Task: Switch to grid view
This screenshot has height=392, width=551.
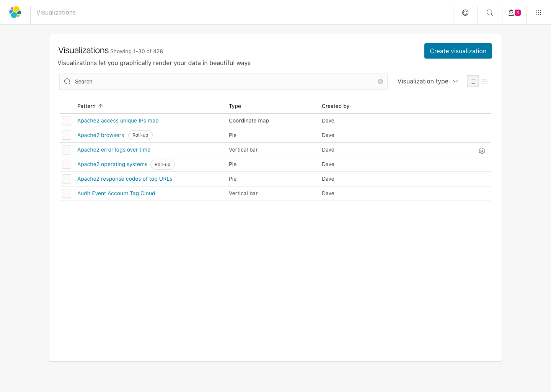Action: (x=485, y=82)
